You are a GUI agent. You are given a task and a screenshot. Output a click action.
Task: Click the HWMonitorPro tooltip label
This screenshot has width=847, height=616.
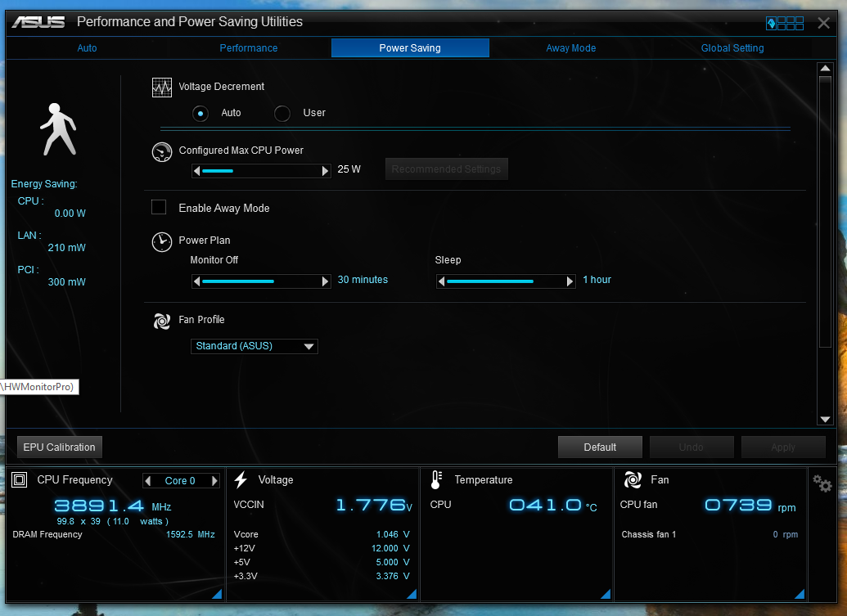[x=39, y=387]
